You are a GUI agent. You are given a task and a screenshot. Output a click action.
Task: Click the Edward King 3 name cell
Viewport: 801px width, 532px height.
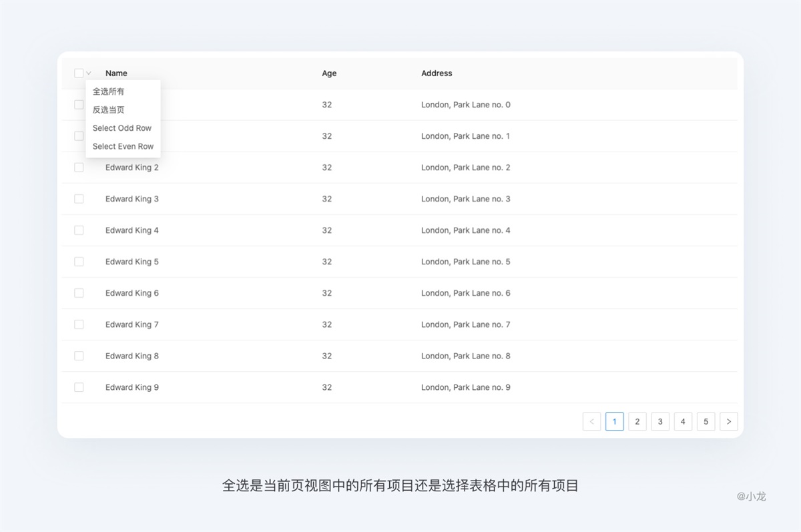pyautogui.click(x=132, y=199)
